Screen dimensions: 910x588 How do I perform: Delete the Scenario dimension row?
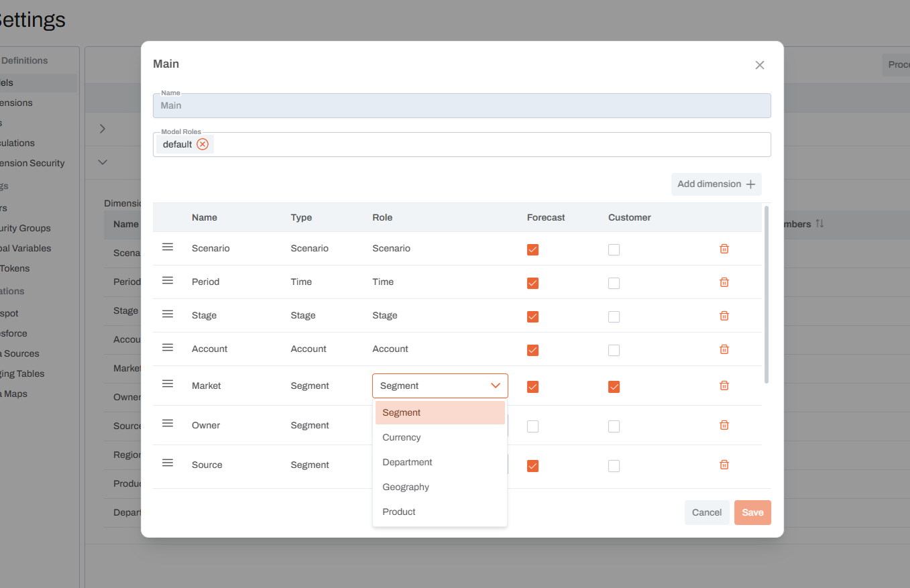tap(724, 249)
